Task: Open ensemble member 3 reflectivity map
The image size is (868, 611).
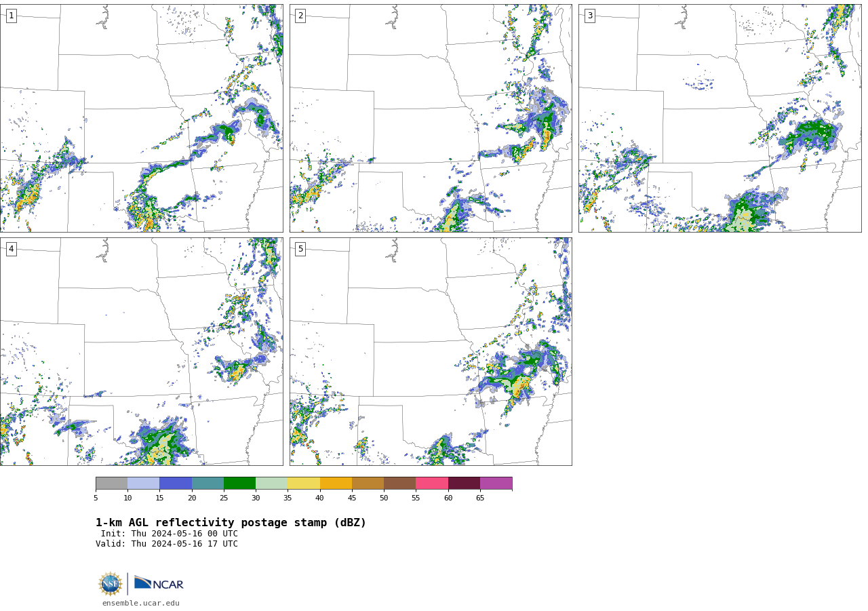Action: coord(719,118)
